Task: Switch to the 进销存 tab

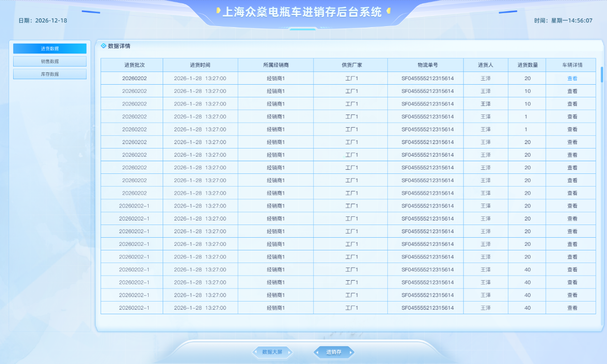Action: [x=334, y=352]
